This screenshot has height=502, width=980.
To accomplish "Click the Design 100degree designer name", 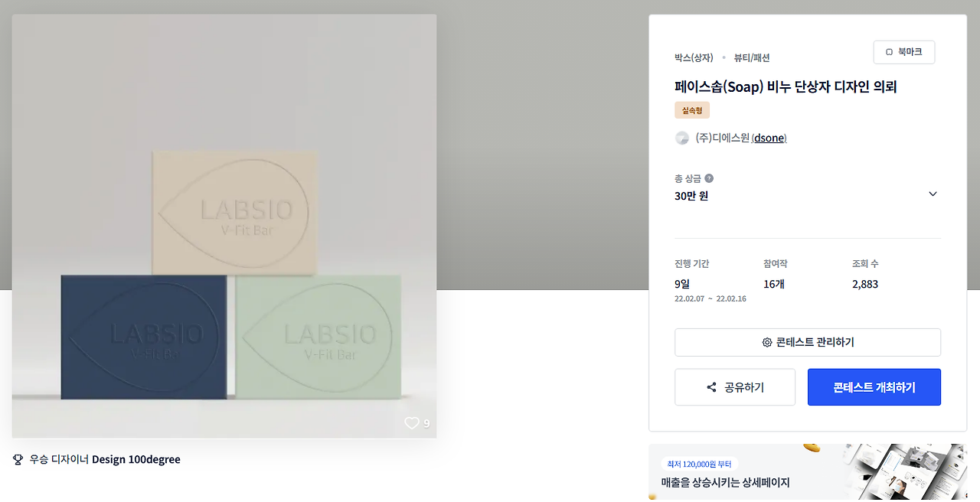I will (x=136, y=460).
